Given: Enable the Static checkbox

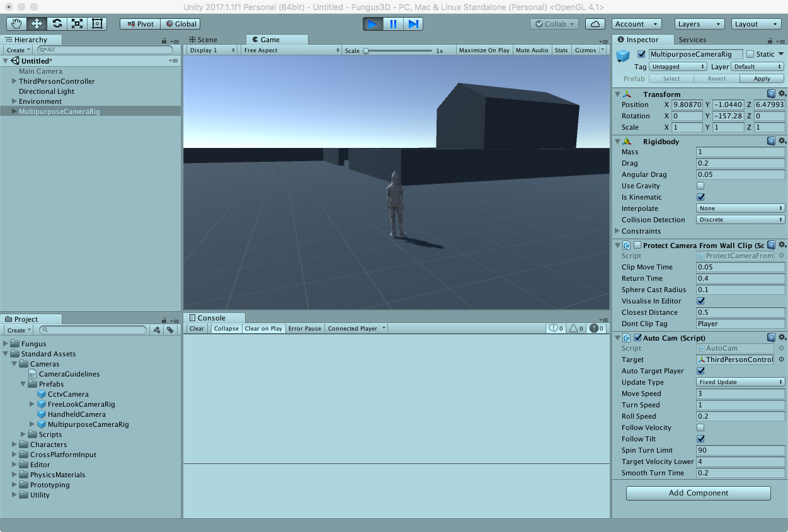Looking at the screenshot, I should (750, 54).
